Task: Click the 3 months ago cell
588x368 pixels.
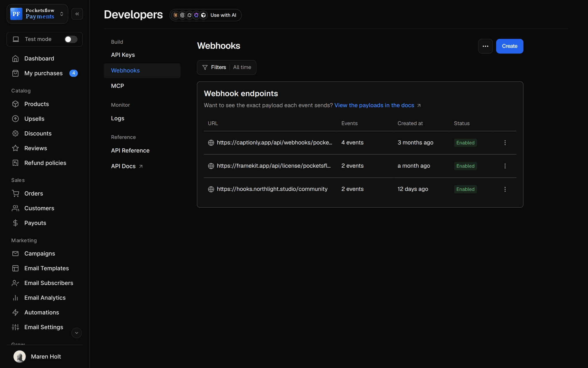Action: 415,143
